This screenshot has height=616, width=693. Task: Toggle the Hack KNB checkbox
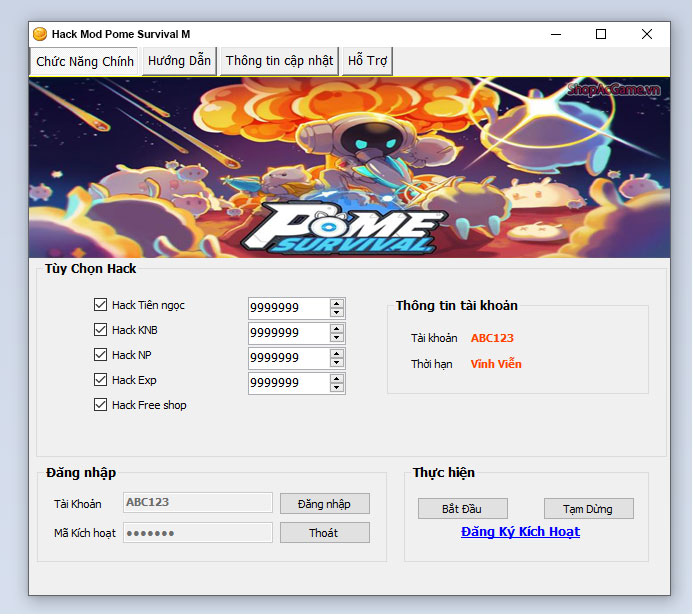coord(100,330)
